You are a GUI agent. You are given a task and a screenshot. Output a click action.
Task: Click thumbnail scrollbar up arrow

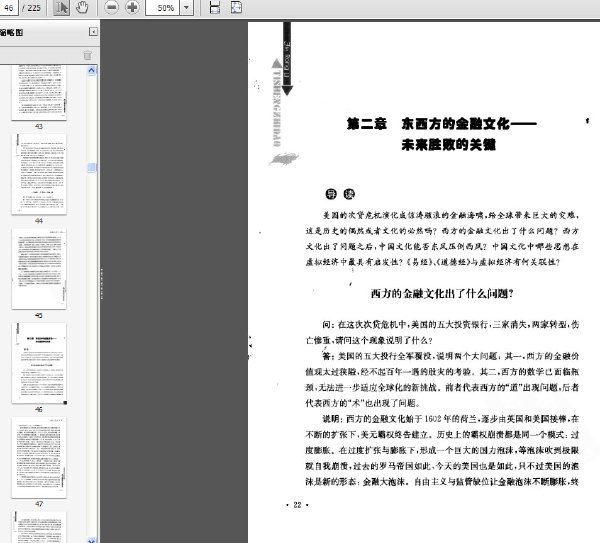click(x=91, y=70)
